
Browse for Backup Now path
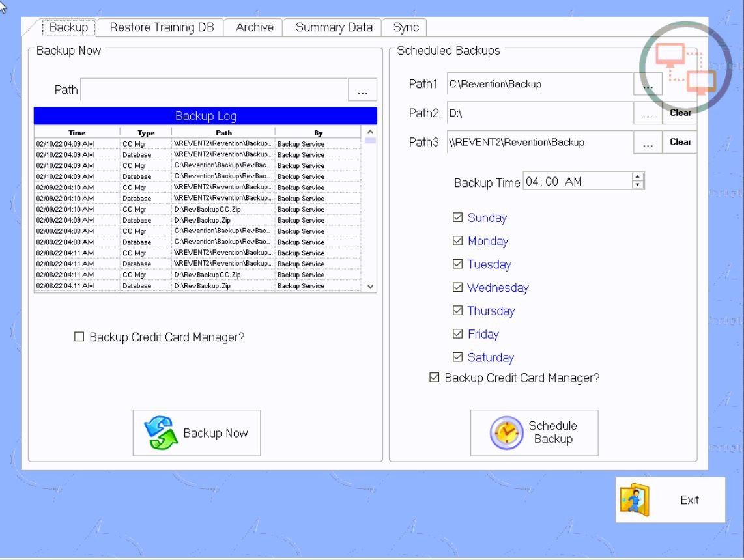pyautogui.click(x=362, y=90)
